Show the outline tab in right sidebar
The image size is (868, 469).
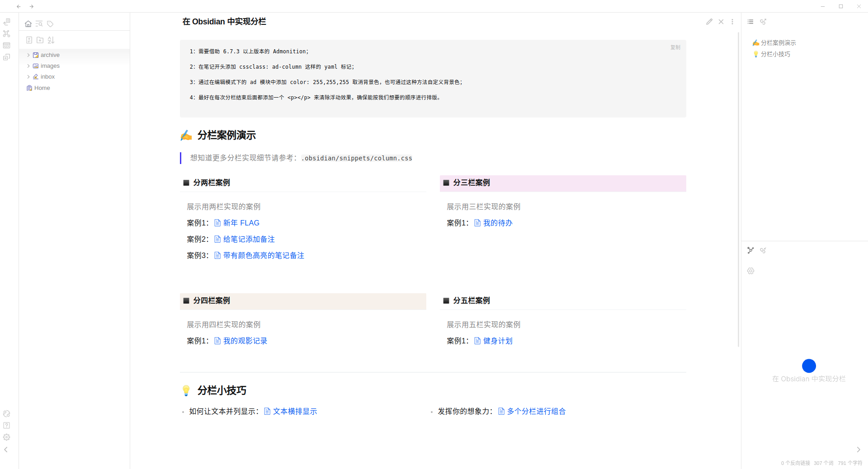tap(750, 22)
